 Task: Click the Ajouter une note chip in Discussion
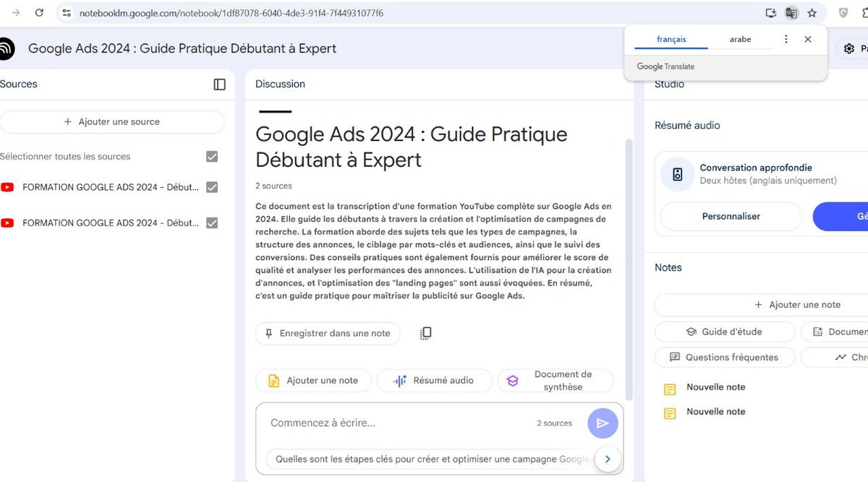click(x=313, y=381)
